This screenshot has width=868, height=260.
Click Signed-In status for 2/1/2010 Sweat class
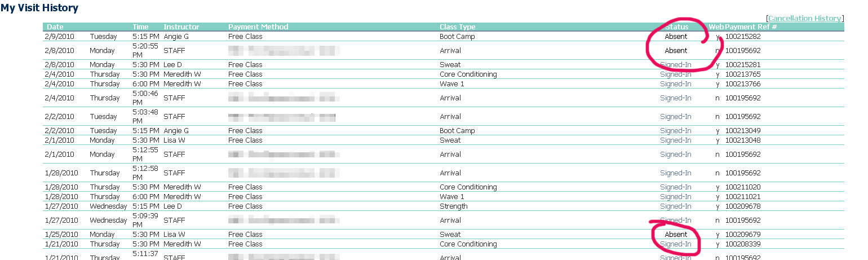coord(675,140)
